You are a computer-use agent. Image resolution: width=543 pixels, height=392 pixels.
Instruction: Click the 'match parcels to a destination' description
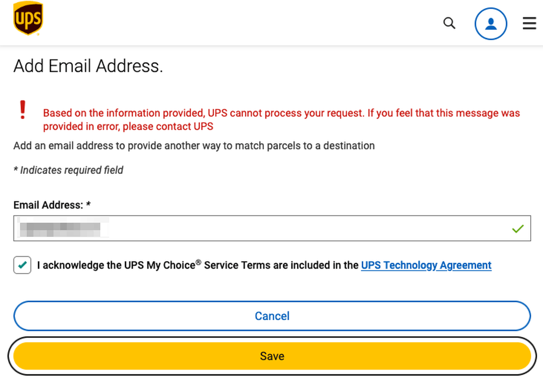300,146
